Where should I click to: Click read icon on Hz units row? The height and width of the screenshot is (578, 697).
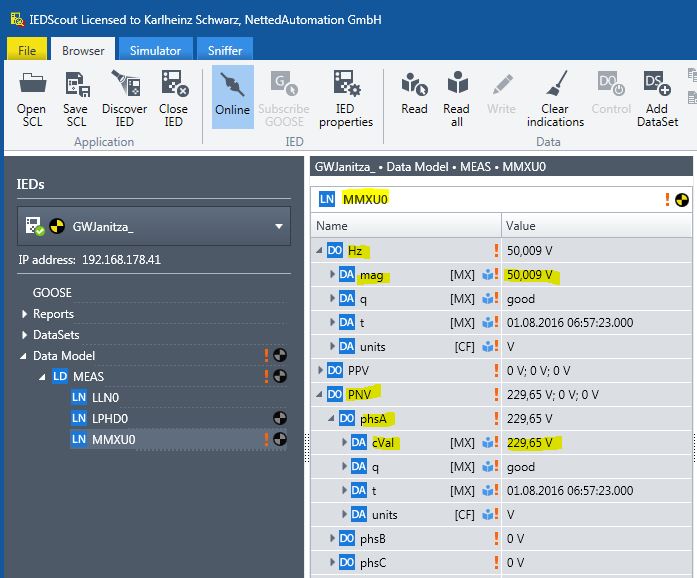click(x=488, y=346)
